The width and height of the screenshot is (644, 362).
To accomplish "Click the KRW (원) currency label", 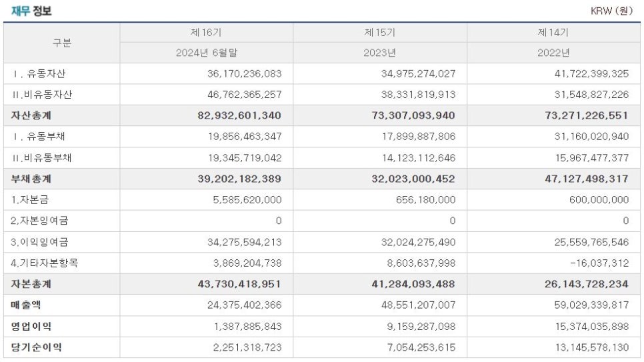I will click(x=611, y=11).
